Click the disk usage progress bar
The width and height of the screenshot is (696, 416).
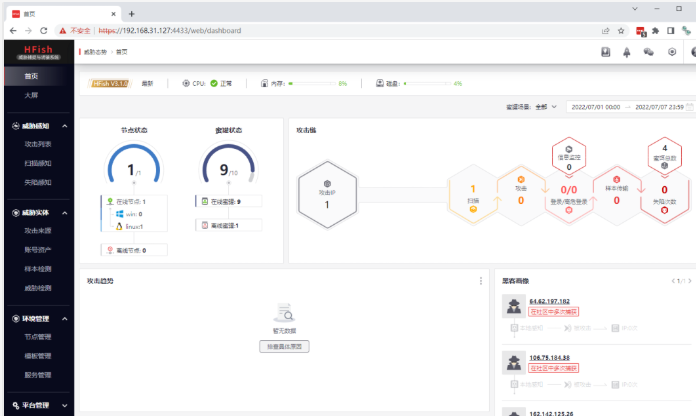pyautogui.click(x=427, y=83)
